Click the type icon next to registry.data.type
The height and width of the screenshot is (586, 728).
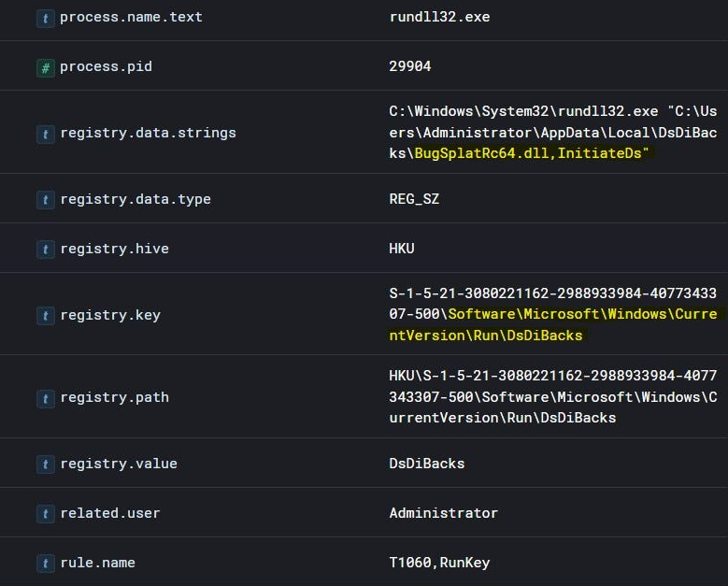pos(46,200)
